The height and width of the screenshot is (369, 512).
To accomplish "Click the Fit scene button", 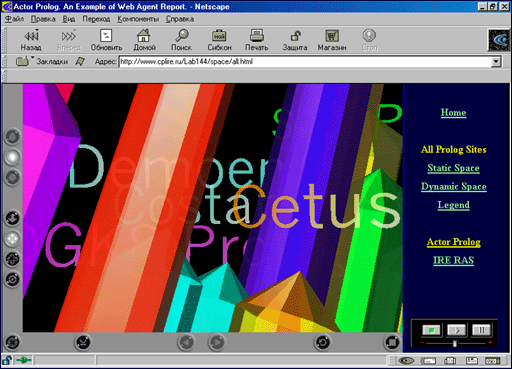I will click(x=392, y=342).
